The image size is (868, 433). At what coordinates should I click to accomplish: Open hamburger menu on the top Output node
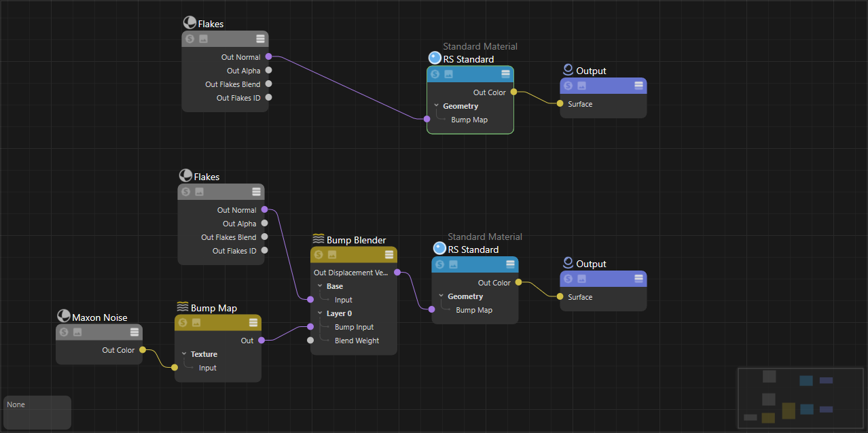point(638,86)
